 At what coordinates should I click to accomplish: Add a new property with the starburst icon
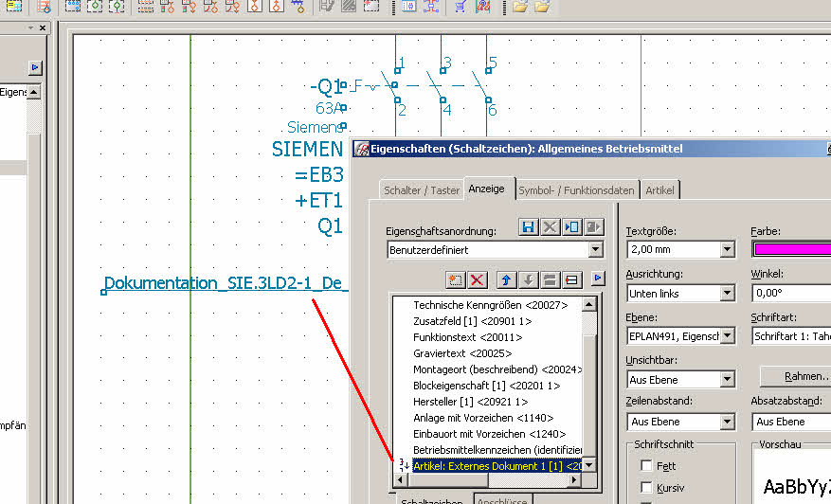point(455,279)
